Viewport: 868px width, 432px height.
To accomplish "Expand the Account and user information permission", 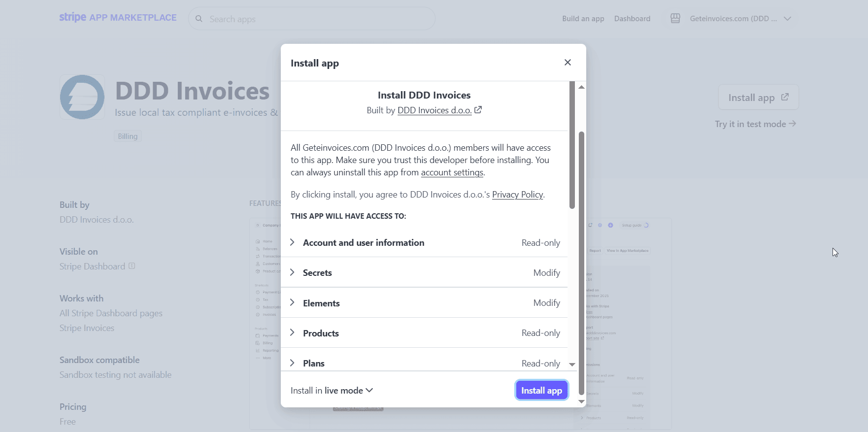I will click(x=292, y=242).
